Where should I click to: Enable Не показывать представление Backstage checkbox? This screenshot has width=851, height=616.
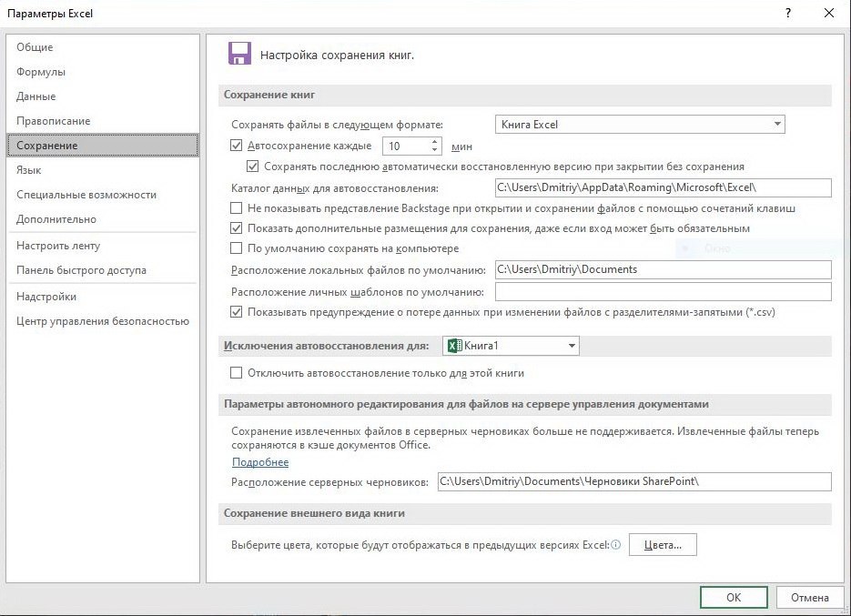(x=236, y=207)
